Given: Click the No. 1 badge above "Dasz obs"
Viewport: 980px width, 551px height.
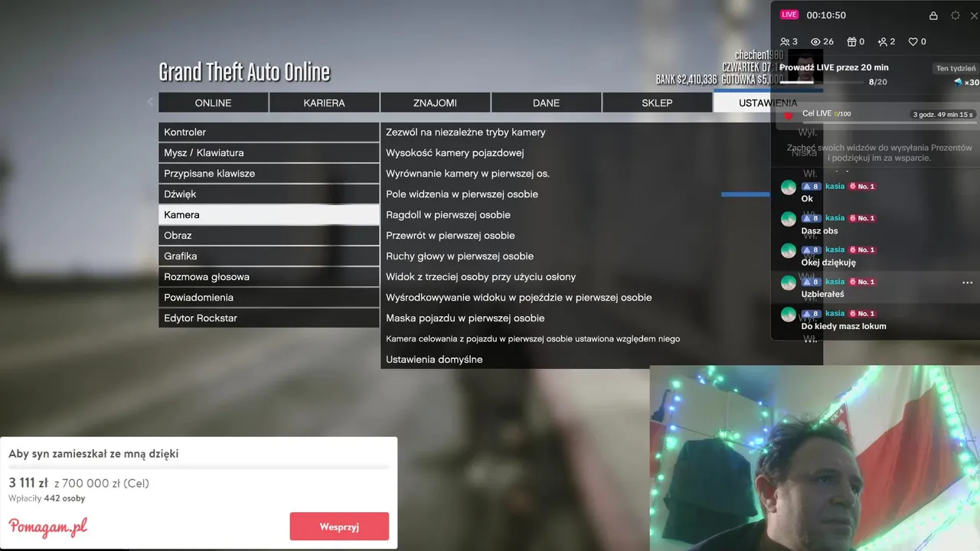Looking at the screenshot, I should tap(861, 218).
